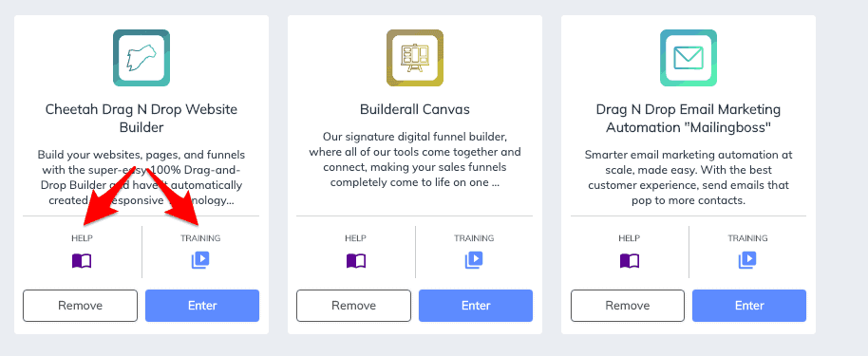The height and width of the screenshot is (356, 868).
Task: Click the Builderall Canvas title text
Action: [415, 109]
